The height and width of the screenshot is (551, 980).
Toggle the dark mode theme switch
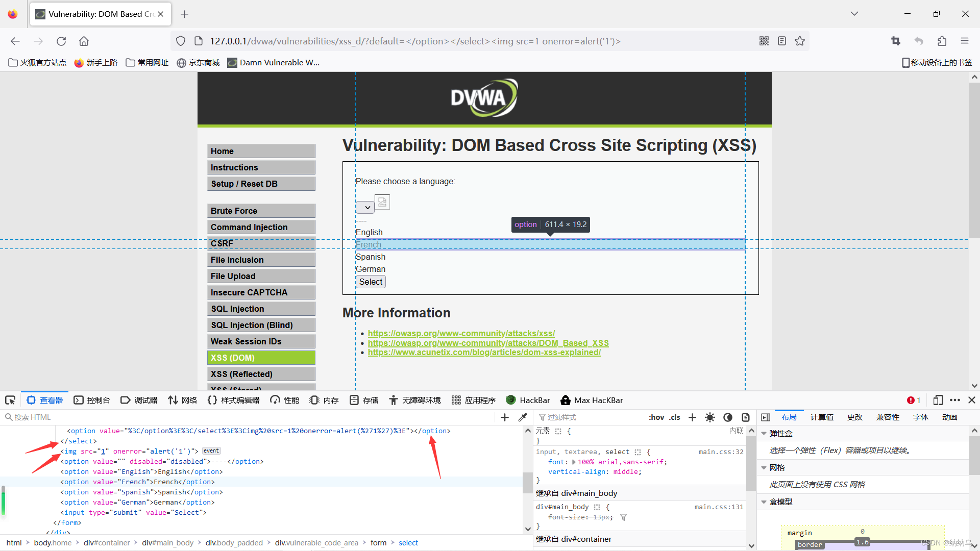point(727,417)
